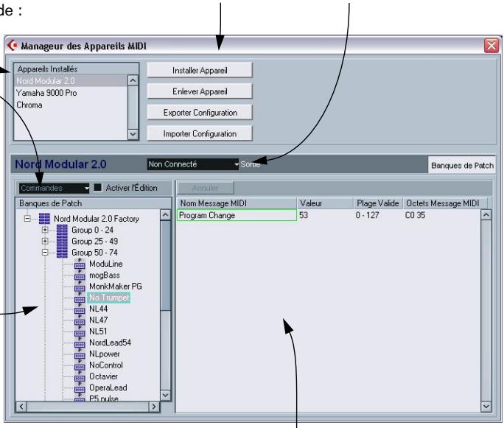Select the Program Change message cell
Viewport: 504px width, 428px height.
click(237, 215)
